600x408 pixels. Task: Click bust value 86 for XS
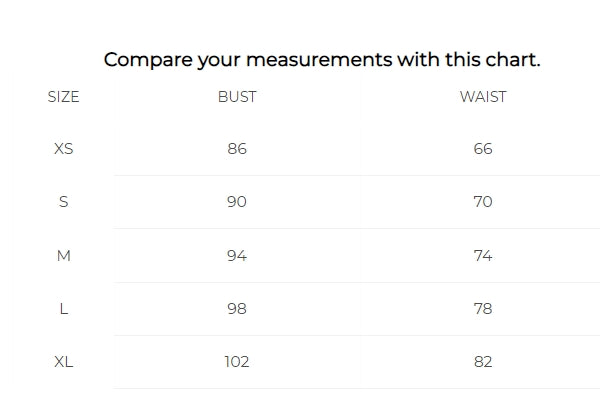tap(237, 149)
